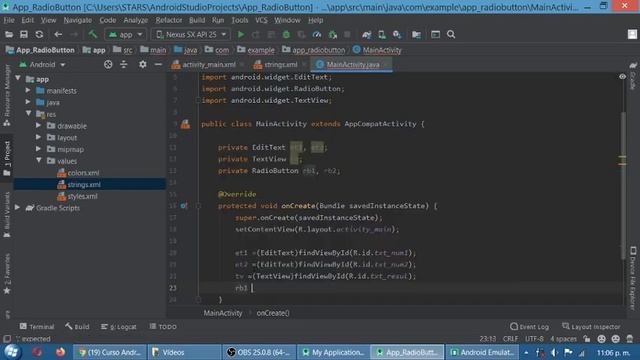Open the Nexus 5X API 25 device dropdown

(x=191, y=35)
